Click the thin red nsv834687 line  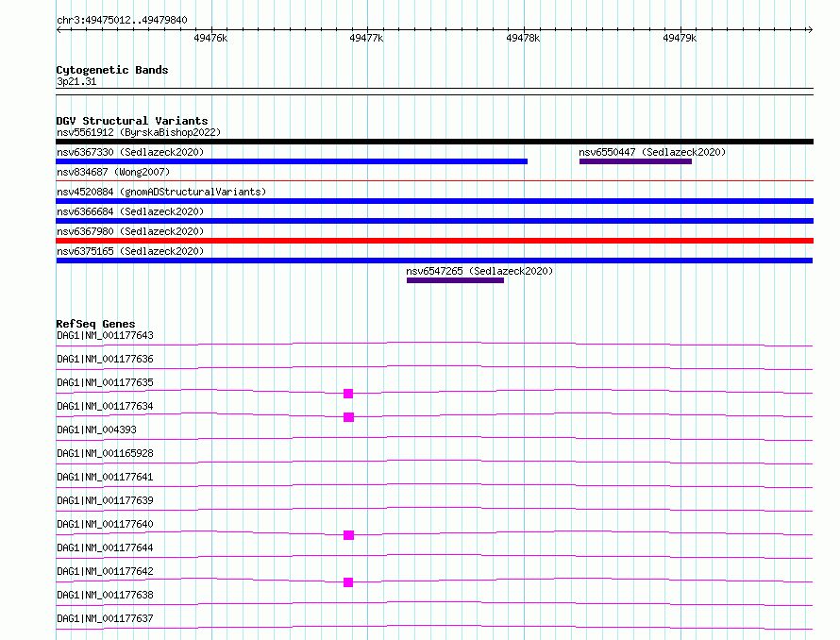pyautogui.click(x=434, y=181)
